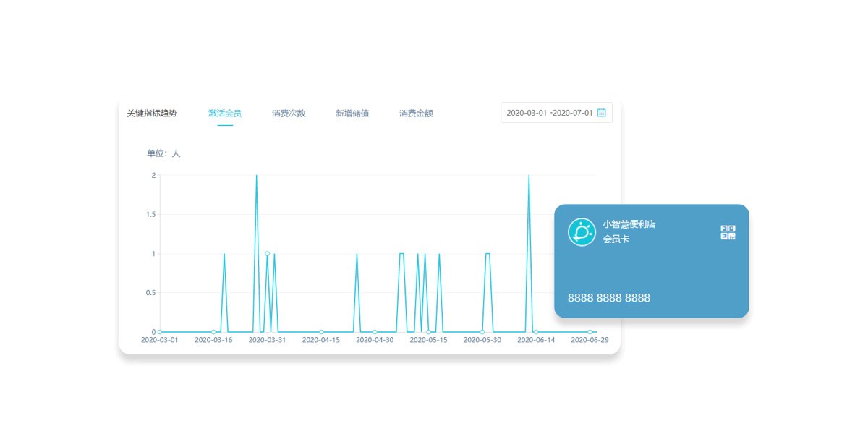Viewport: 868px width, 434px height.
Task: Select the 会员卡 label on card
Action: (616, 239)
